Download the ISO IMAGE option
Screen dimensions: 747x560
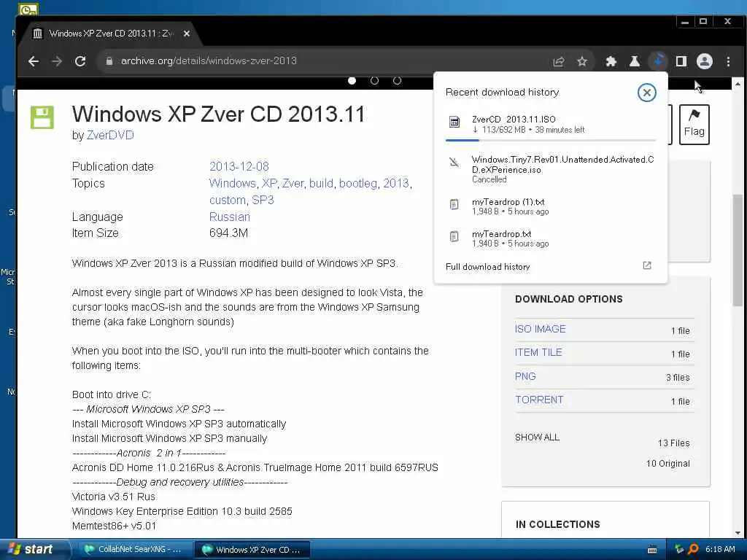tap(541, 329)
